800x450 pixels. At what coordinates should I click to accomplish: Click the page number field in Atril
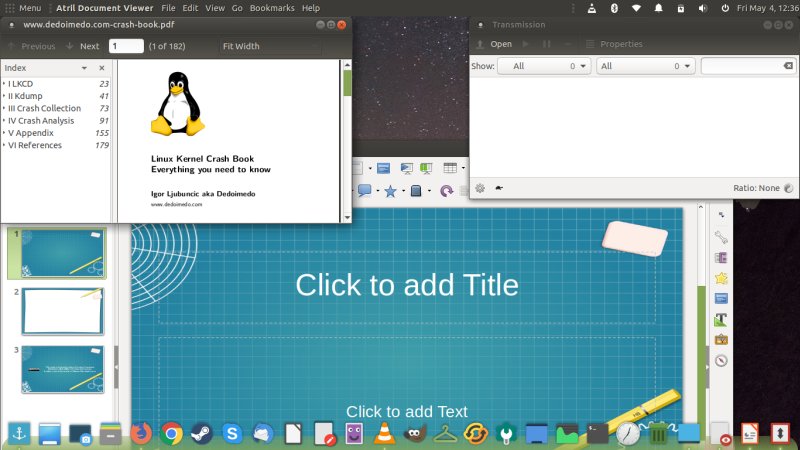tap(126, 46)
